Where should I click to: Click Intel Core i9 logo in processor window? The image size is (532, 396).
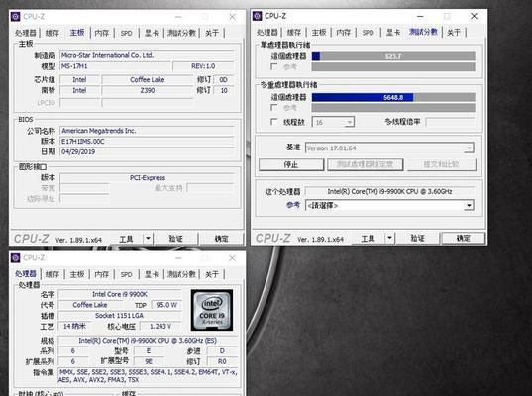click(x=212, y=310)
